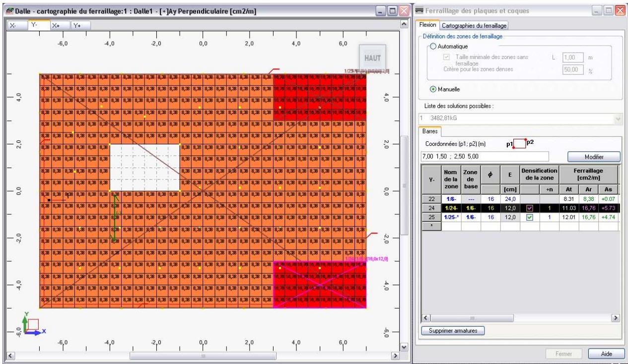The width and height of the screenshot is (628, 364).
Task: Click At value 12.01
Action: click(x=568, y=217)
